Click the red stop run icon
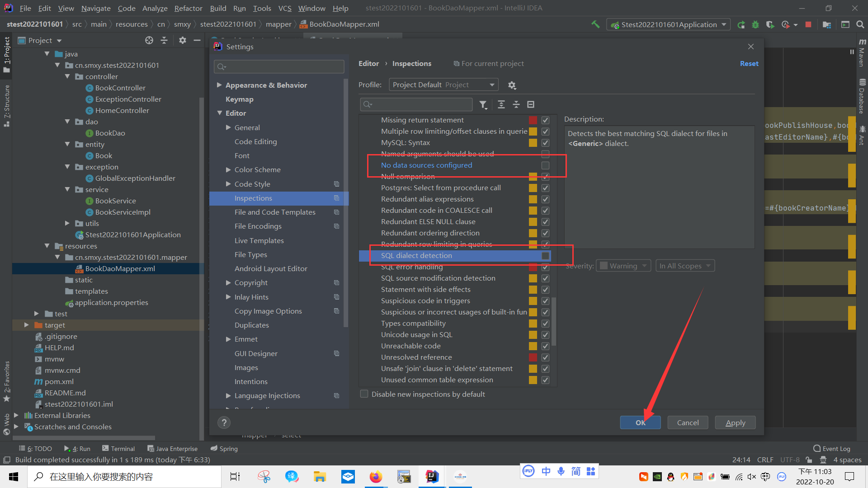This screenshot has height=488, width=868. coord(808,24)
